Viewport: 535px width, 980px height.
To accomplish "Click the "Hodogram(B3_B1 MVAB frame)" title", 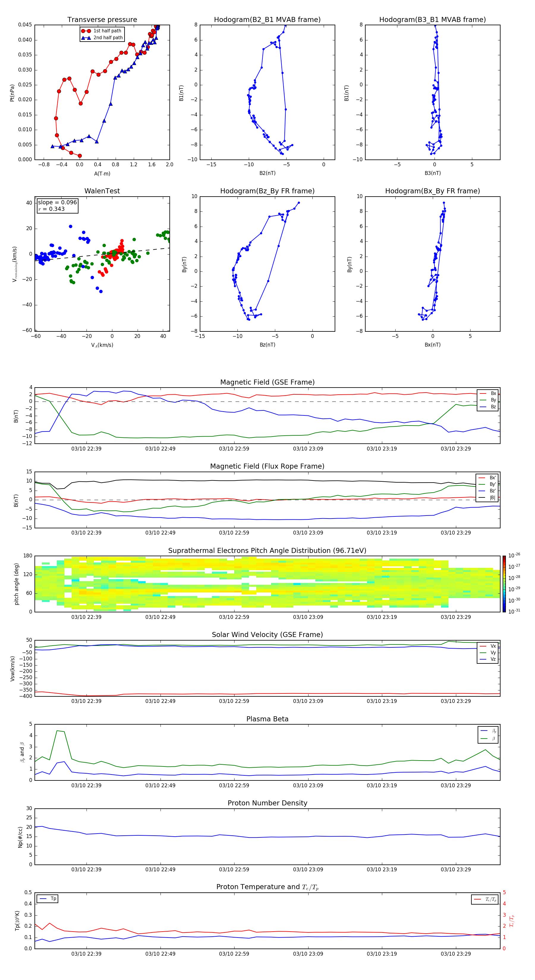I will pos(432,20).
